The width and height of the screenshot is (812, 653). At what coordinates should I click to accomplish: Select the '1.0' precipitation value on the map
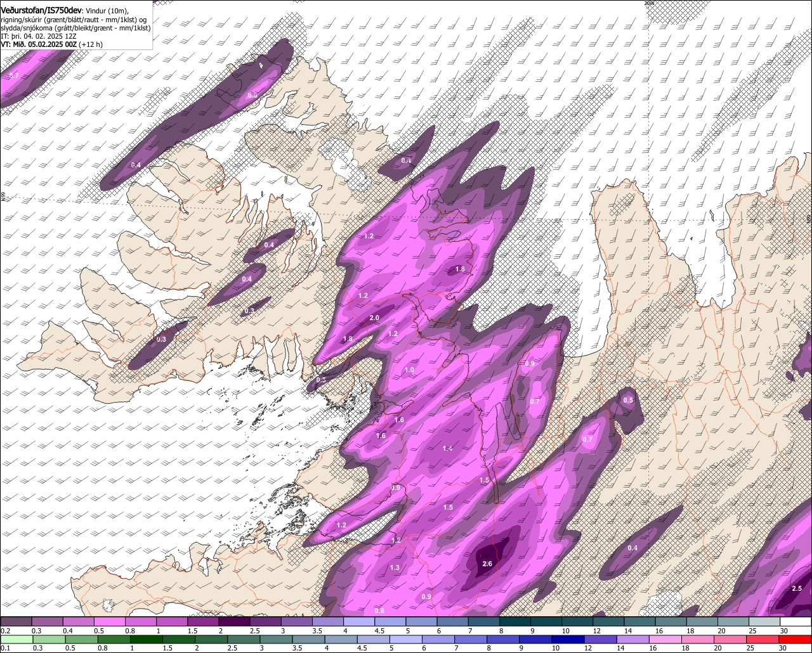pyautogui.click(x=409, y=370)
